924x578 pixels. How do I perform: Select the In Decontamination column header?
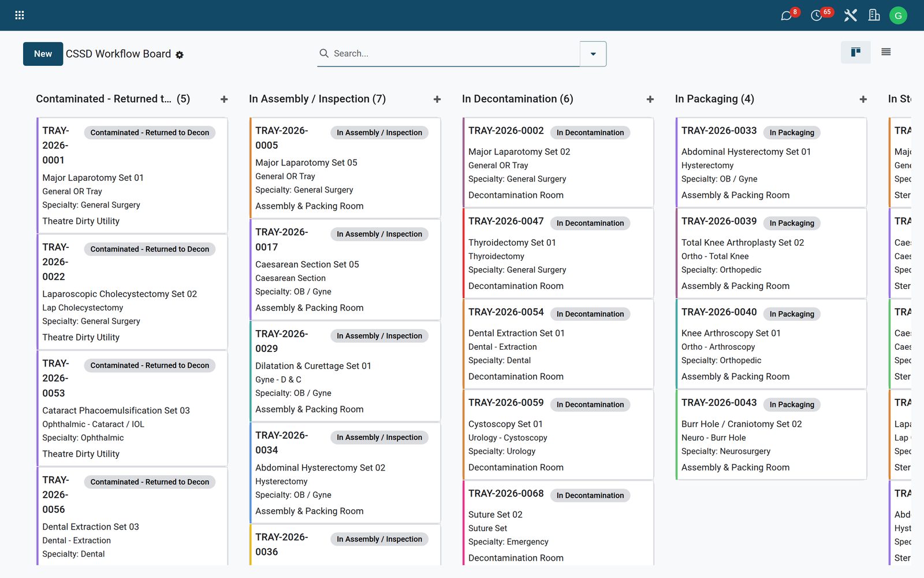(517, 99)
